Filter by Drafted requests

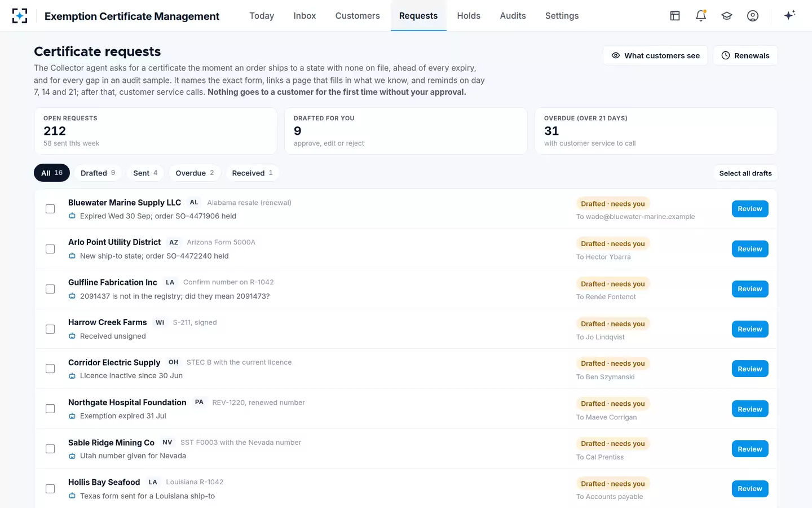coord(98,173)
